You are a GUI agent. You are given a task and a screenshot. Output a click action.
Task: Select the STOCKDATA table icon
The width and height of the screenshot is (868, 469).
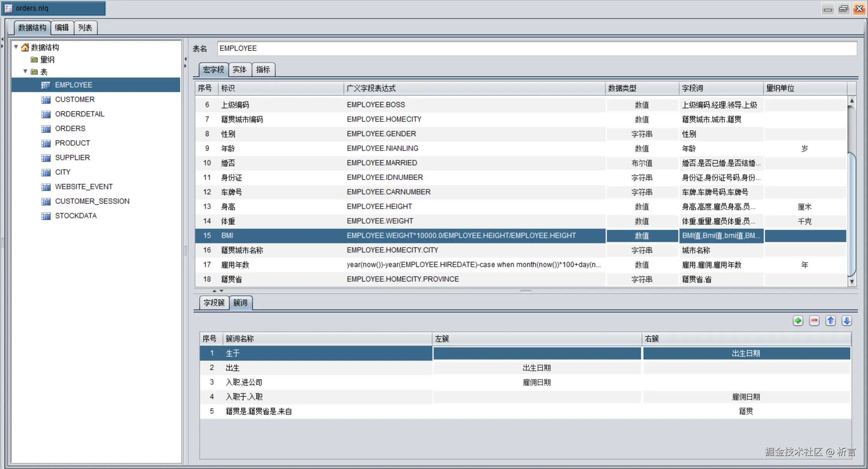pos(46,216)
